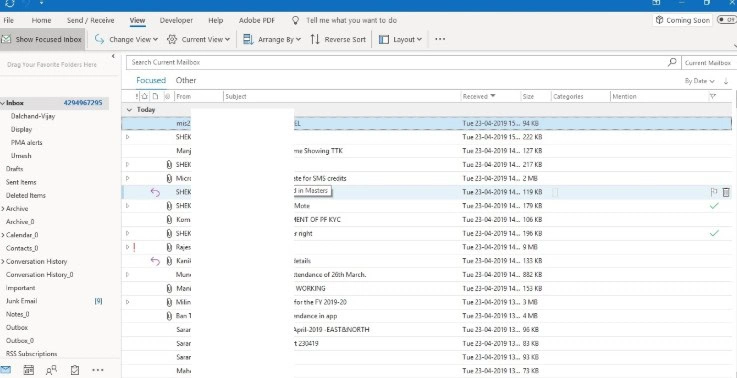The height and width of the screenshot is (378, 737).
Task: Open the Deleted Items folder
Action: pyautogui.click(x=26, y=195)
